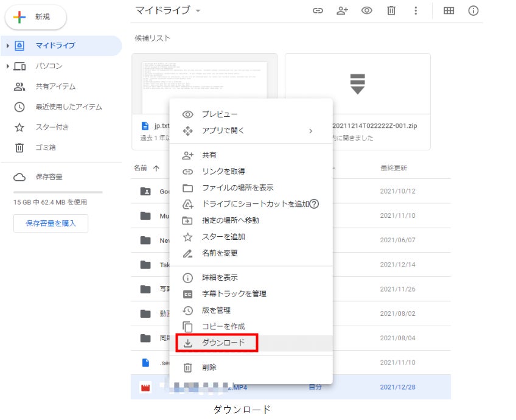The height and width of the screenshot is (420, 516).
Task: Click the folder icon in the 2021/11/10 Mu row
Action: coord(145,216)
